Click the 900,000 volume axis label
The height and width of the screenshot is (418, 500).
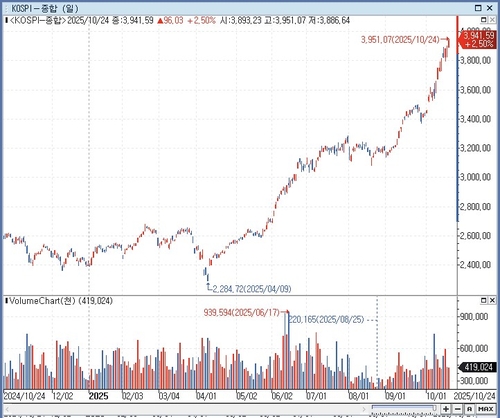pyautogui.click(x=475, y=316)
